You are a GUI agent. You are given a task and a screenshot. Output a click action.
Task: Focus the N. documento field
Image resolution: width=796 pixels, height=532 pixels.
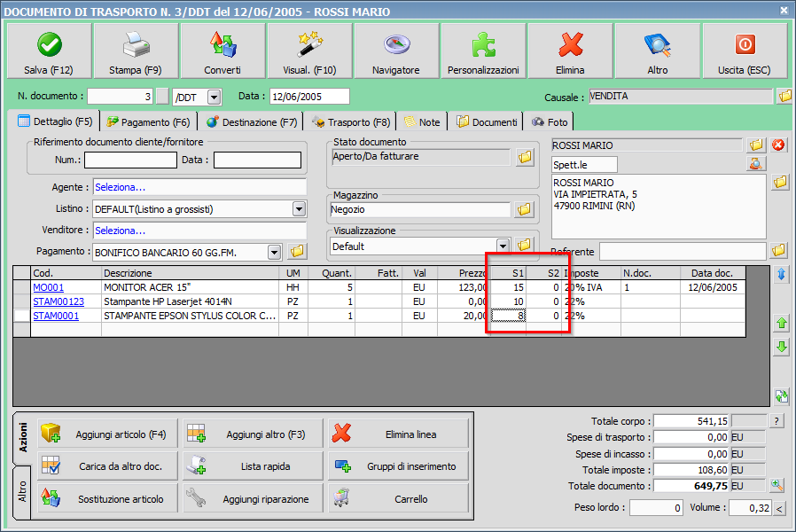click(120, 97)
